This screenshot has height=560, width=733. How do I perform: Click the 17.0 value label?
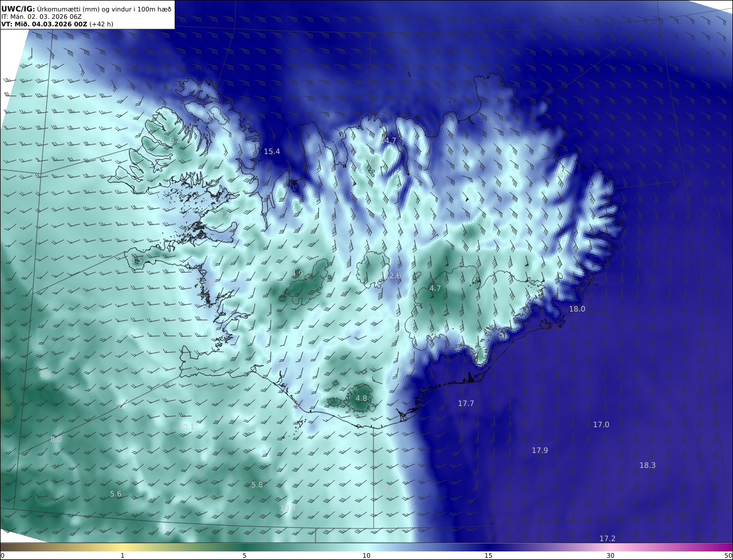tap(601, 425)
